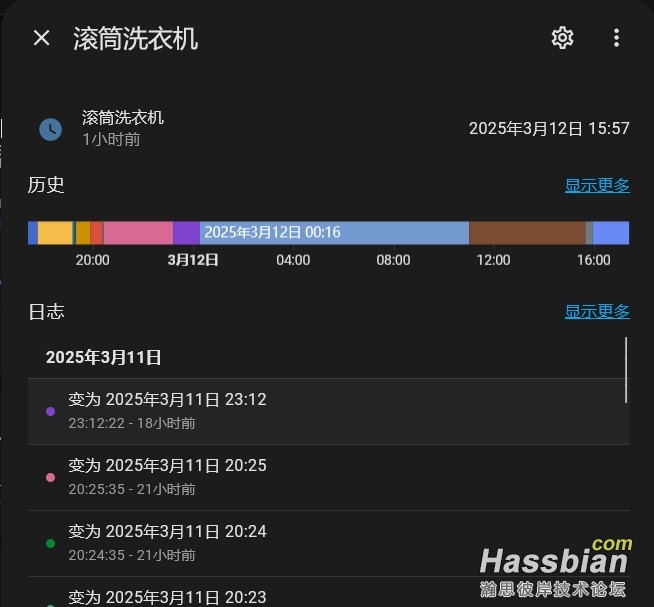This screenshot has height=607, width=654.
Task: Click the 3月12日 axis label
Action: click(193, 260)
